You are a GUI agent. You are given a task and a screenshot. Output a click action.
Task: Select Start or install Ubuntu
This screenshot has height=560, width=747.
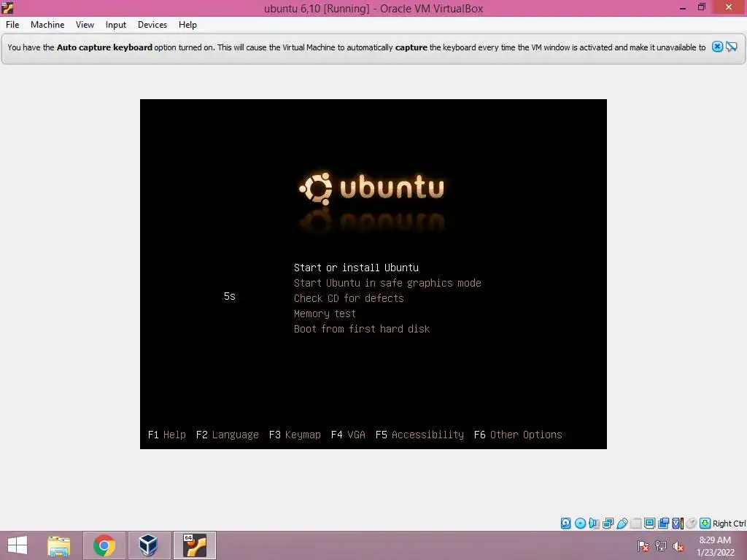click(x=356, y=268)
